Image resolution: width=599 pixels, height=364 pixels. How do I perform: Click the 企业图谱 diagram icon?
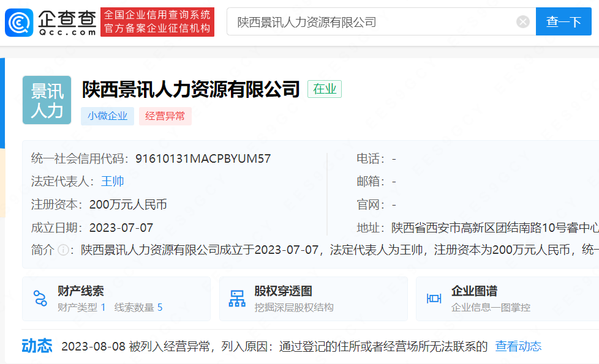(x=434, y=299)
